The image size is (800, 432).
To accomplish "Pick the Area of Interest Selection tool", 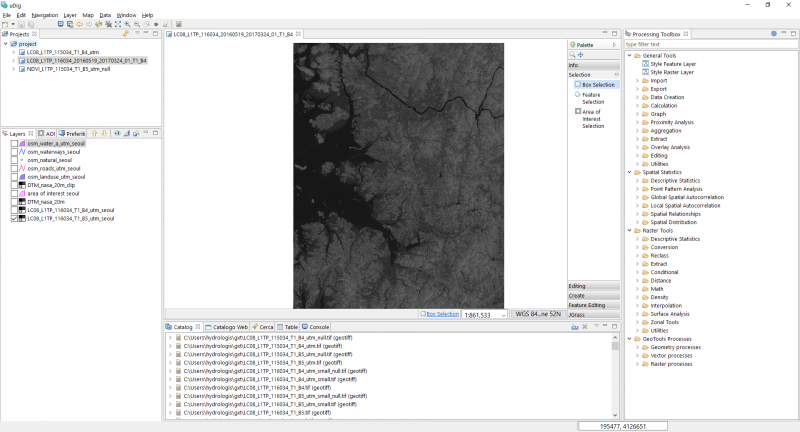I will click(x=592, y=118).
